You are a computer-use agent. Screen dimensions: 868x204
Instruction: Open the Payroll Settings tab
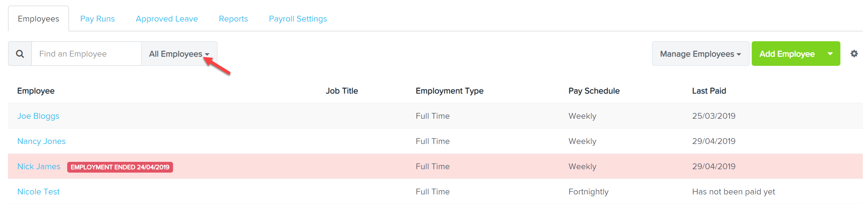[298, 19]
